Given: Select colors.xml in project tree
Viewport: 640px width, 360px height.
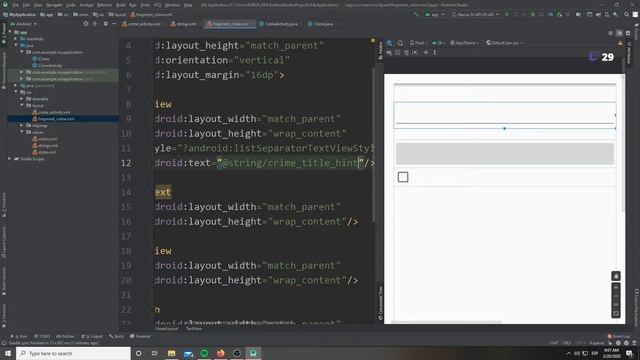Looking at the screenshot, I should pos(47,139).
